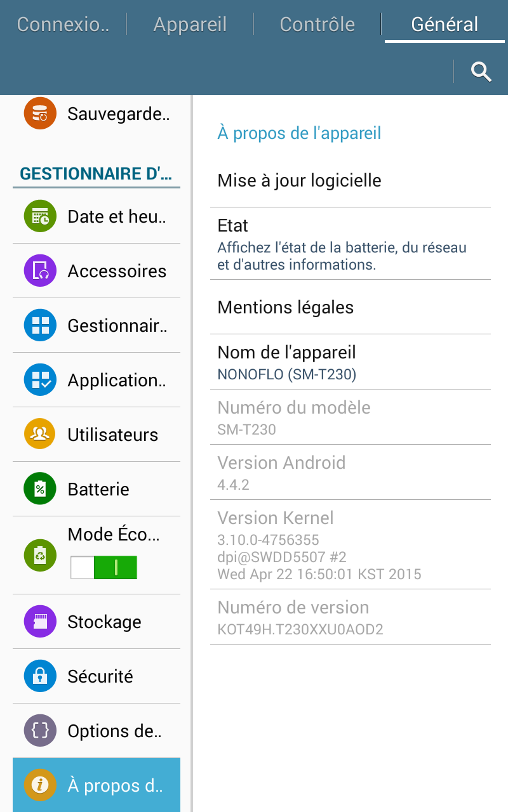
Task: Tap the search magnifier icon
Action: 481,72
